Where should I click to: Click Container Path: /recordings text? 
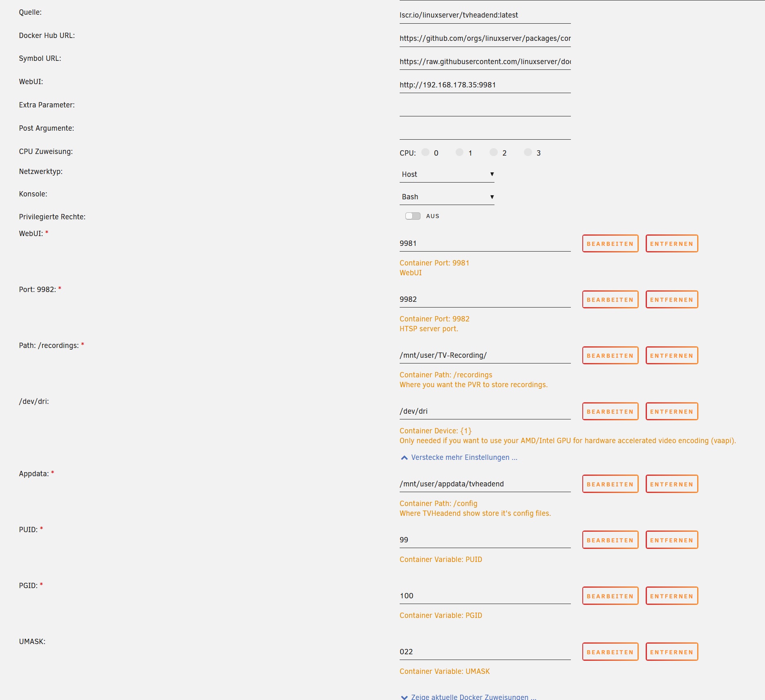click(446, 375)
